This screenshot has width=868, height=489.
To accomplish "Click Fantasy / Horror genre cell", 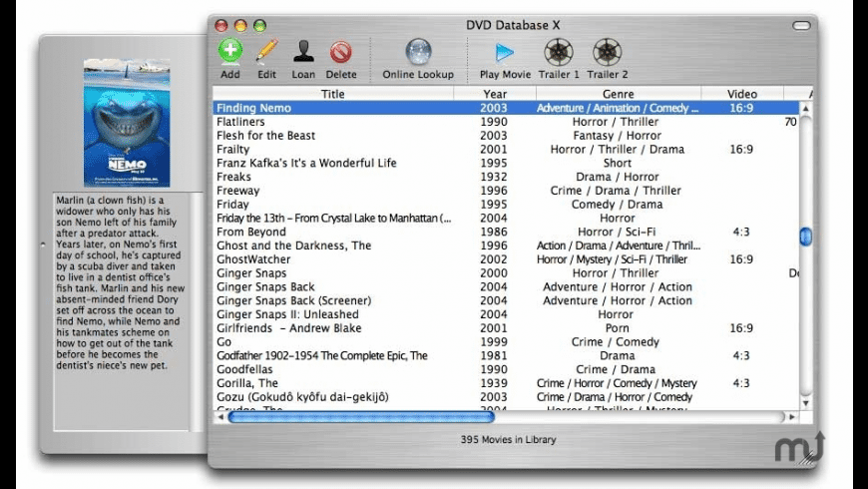I will (618, 136).
